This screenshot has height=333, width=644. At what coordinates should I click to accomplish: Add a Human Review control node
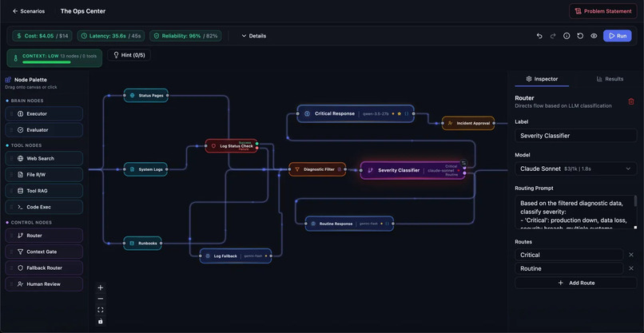coord(44,284)
